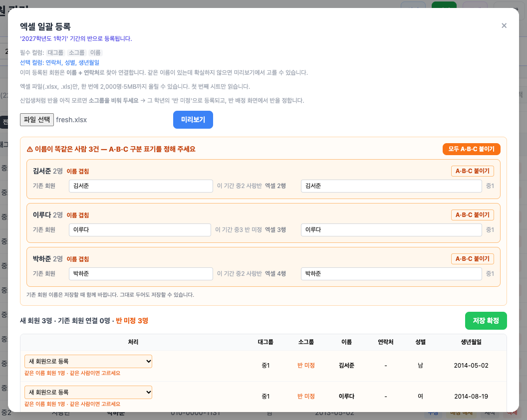The image size is (527, 420).
Task: Click the warning triangle icon beside duplicate names
Action: point(30,149)
